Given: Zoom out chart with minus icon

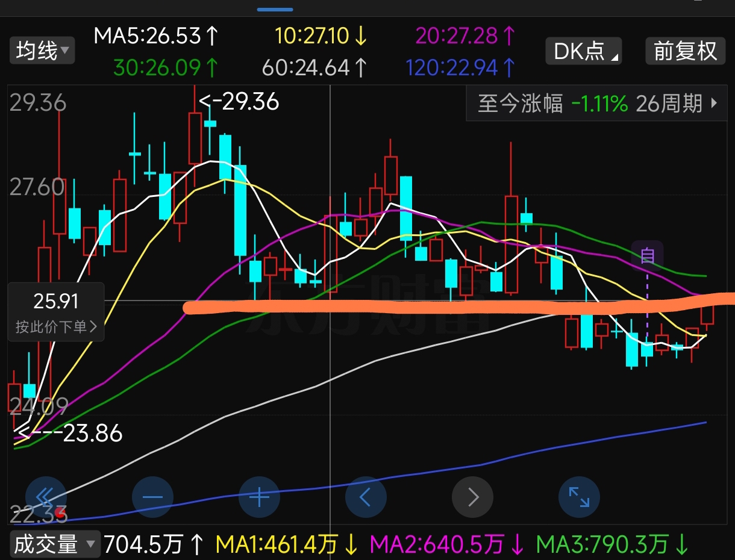Looking at the screenshot, I should pos(153,497).
